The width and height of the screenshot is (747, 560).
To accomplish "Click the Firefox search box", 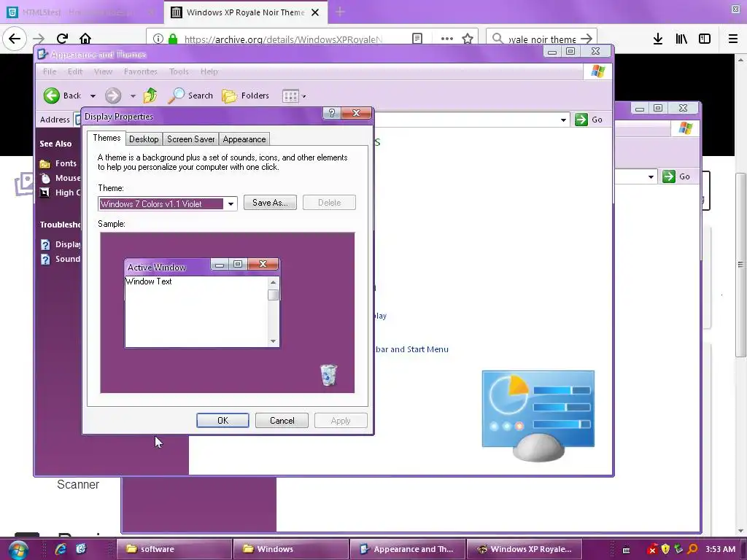I will click(541, 39).
